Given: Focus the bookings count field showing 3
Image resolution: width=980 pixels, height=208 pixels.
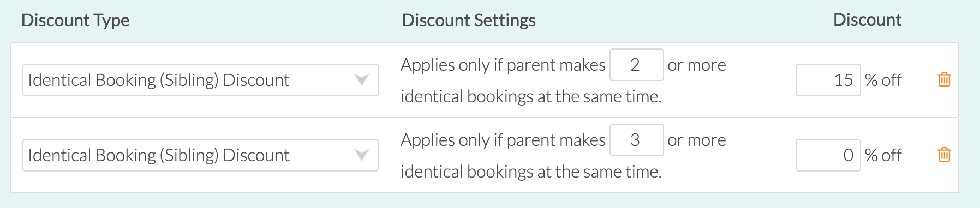Looking at the screenshot, I should pyautogui.click(x=636, y=140).
